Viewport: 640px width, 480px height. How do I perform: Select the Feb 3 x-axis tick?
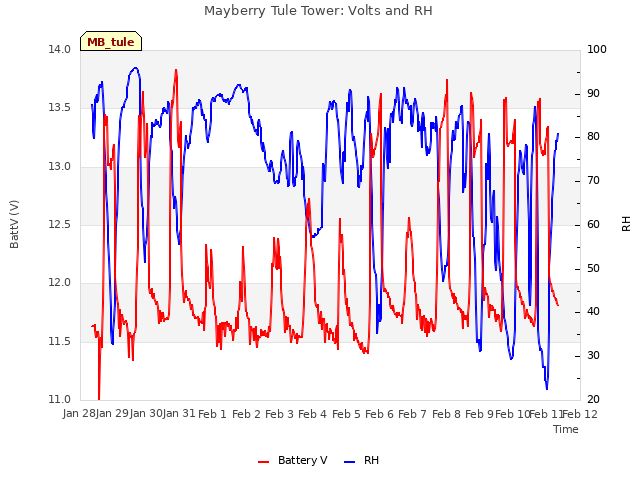(280, 414)
